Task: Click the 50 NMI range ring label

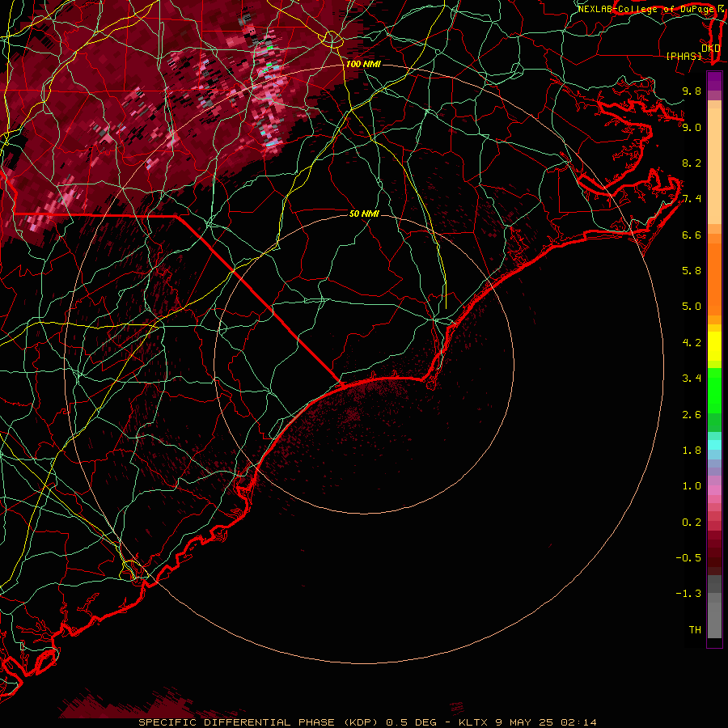Action: [364, 214]
